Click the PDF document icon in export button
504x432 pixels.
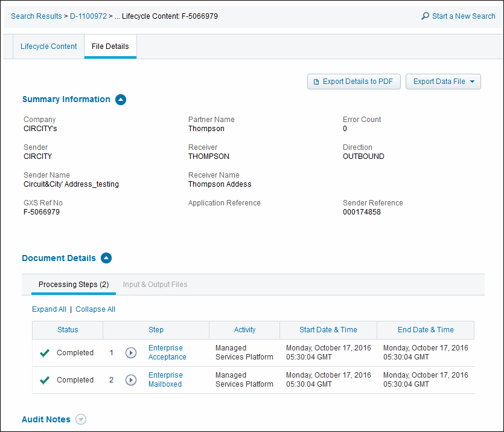point(316,82)
